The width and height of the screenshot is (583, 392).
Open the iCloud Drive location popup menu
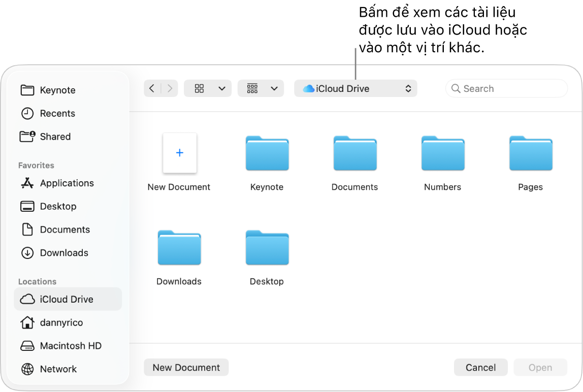355,88
